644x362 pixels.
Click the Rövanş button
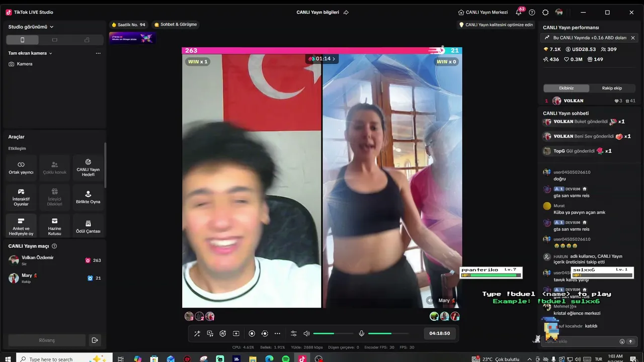[x=47, y=340]
